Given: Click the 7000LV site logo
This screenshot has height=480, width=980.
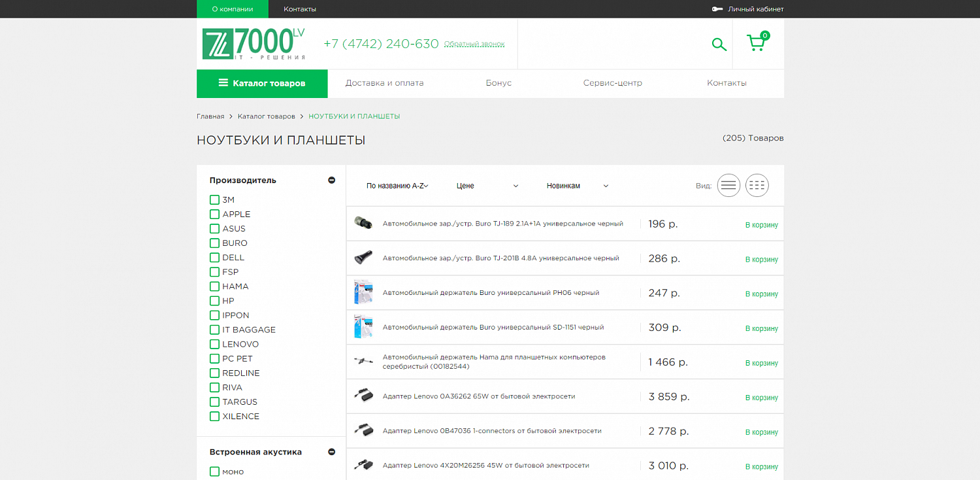Looking at the screenshot, I should pyautogui.click(x=253, y=44).
